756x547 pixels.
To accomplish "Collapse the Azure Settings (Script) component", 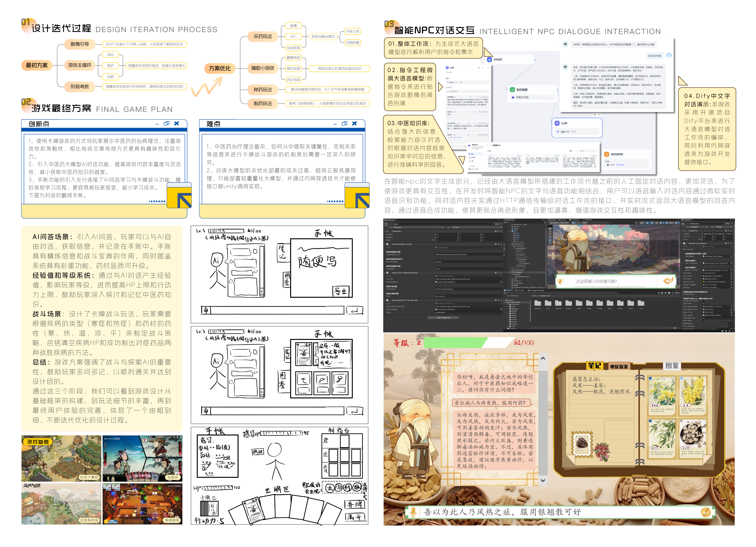I will (385, 244).
